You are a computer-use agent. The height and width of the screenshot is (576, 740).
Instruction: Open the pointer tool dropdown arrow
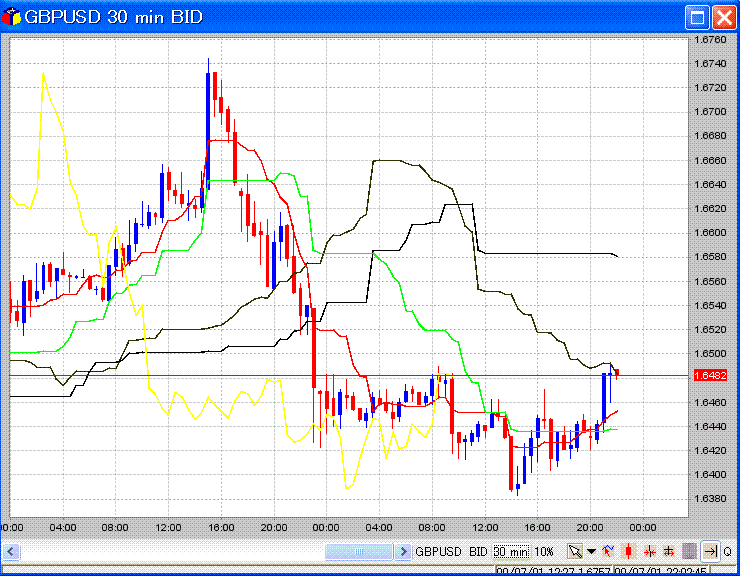[591, 551]
